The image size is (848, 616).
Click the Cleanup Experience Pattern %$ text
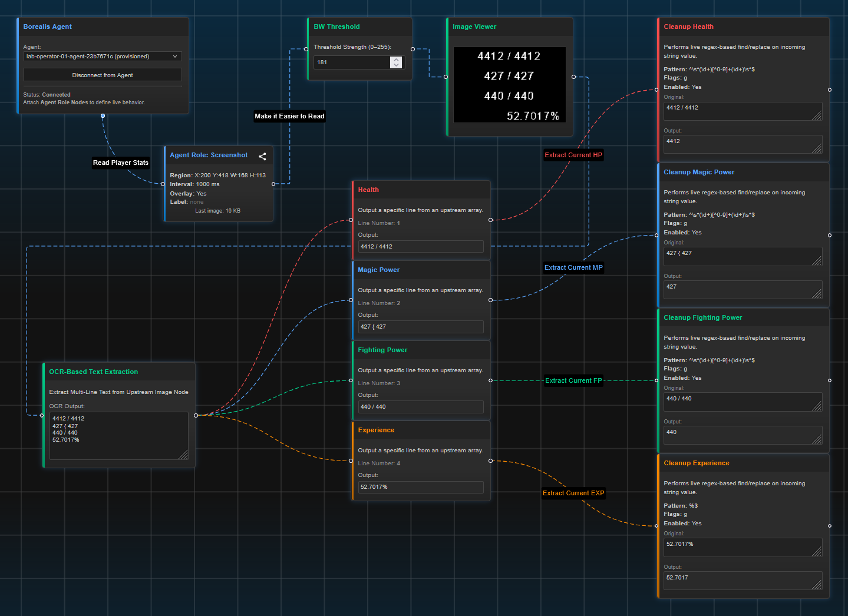(x=681, y=505)
